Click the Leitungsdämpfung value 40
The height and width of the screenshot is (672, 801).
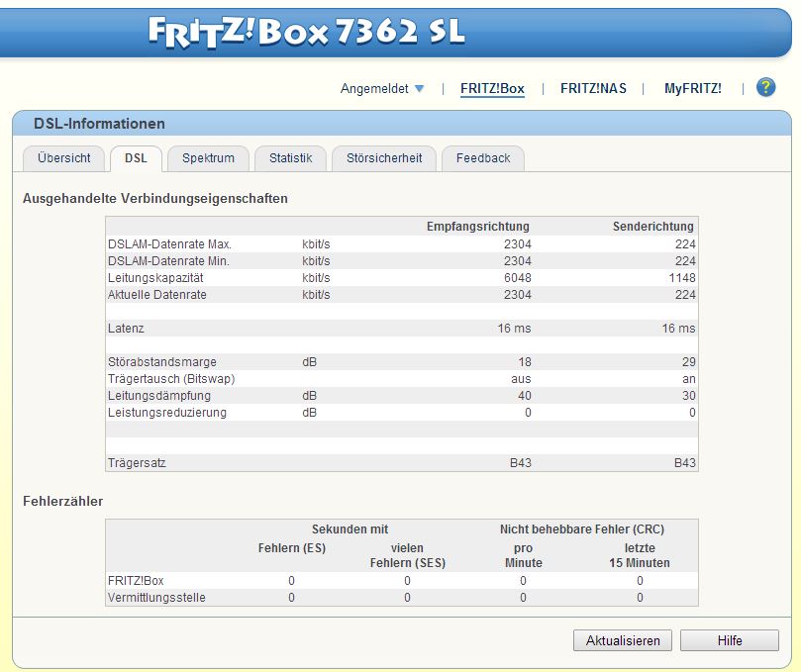525,396
